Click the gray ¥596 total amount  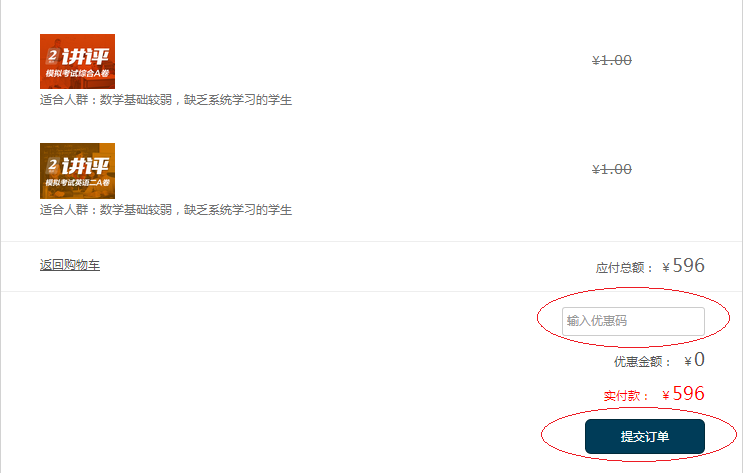683,265
